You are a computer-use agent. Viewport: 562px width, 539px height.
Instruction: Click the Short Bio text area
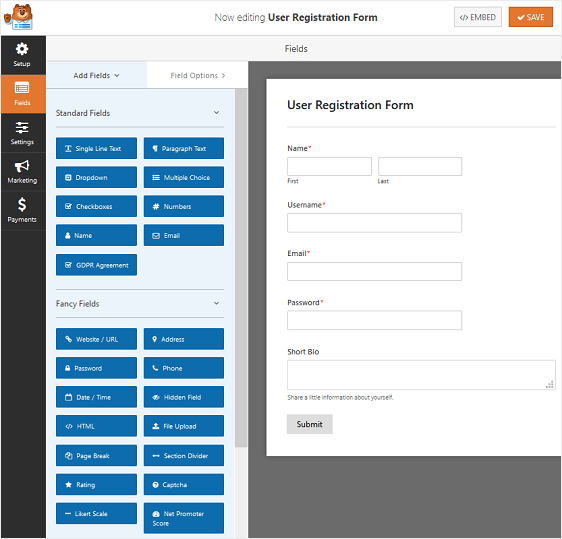coord(421,375)
